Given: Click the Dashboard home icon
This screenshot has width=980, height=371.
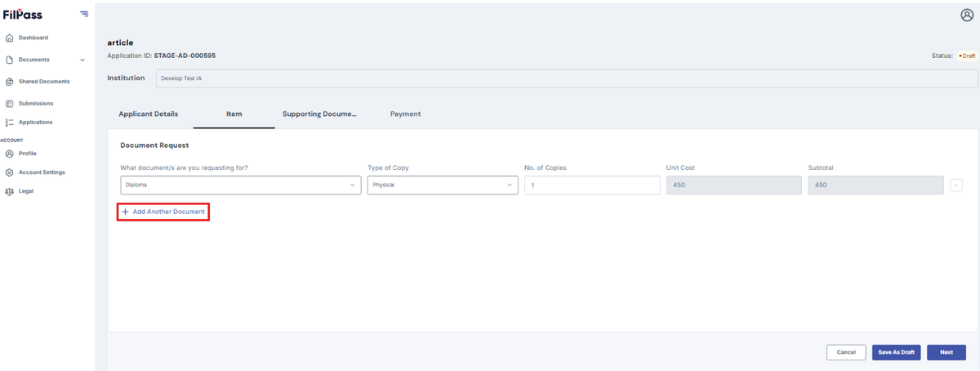Looking at the screenshot, I should coord(9,38).
